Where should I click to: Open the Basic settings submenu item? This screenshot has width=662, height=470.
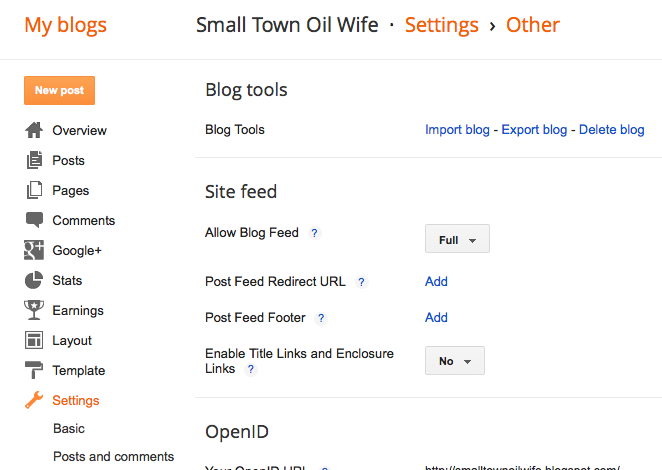[69, 428]
